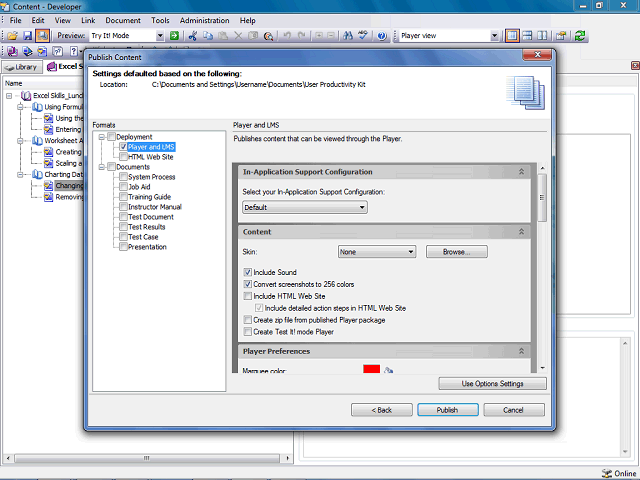Viewport: 640px width, 480px height.
Task: Click the Find and Replace magnifier icon
Action: (x=268, y=36)
